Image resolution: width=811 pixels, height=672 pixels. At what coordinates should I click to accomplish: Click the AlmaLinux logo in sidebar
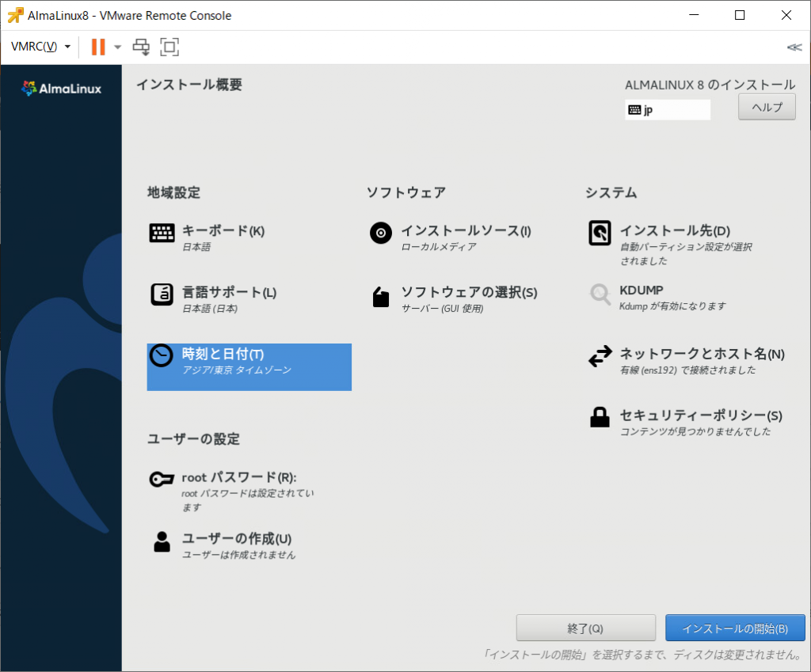tap(62, 89)
